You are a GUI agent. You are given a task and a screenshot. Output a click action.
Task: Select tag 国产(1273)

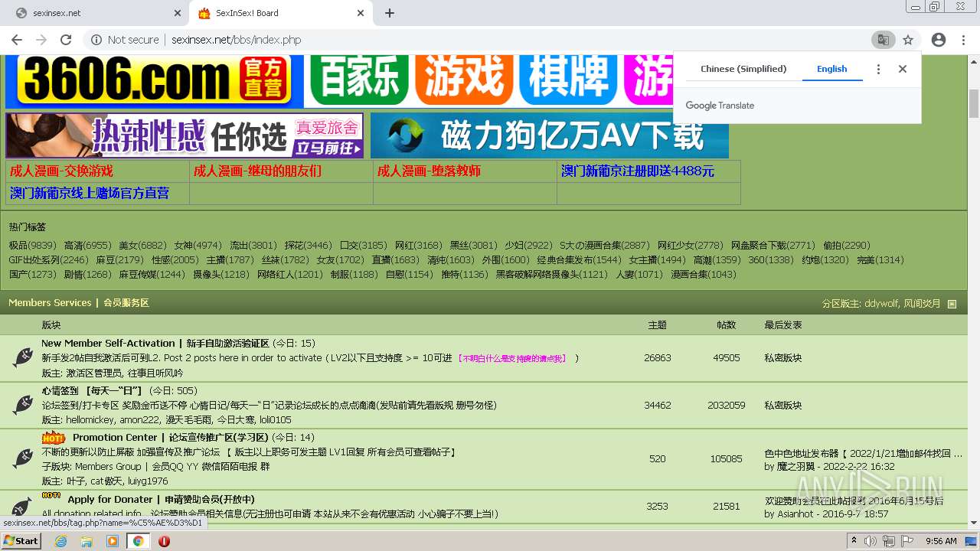tap(32, 275)
